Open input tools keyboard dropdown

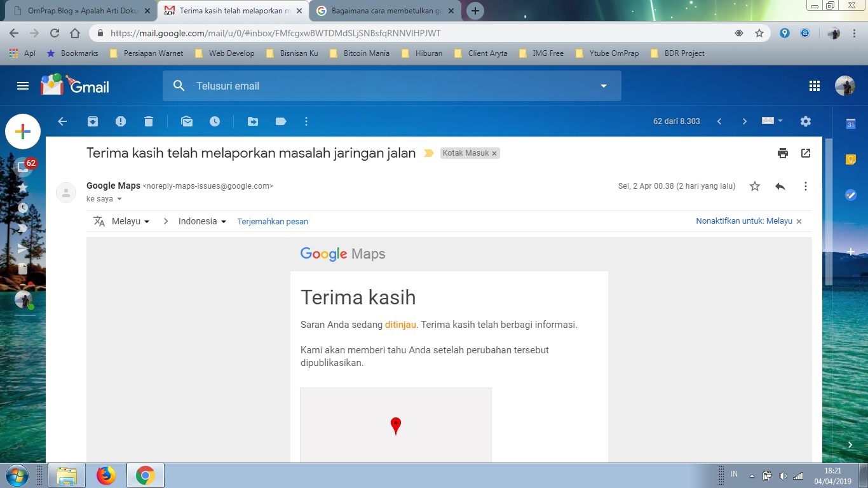772,121
